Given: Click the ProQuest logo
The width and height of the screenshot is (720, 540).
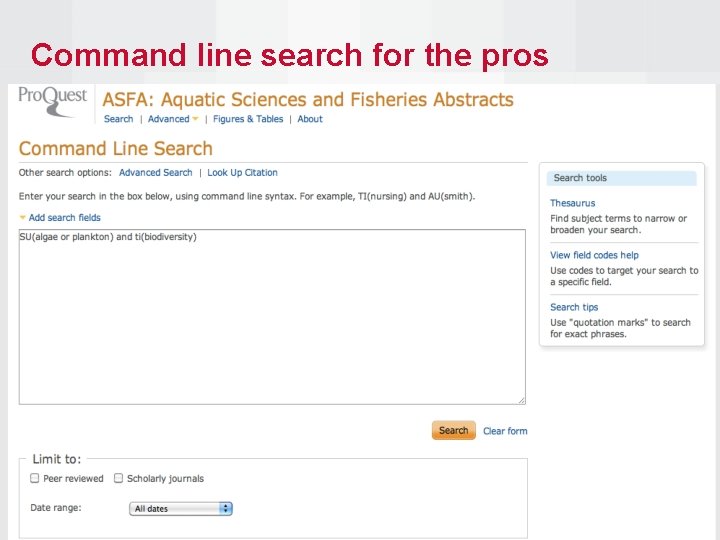Looking at the screenshot, I should 53,101.
